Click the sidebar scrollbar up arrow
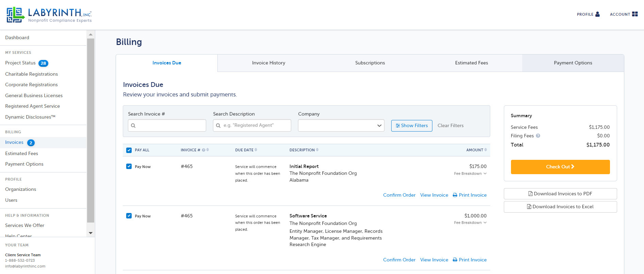The image size is (644, 274). click(x=90, y=34)
